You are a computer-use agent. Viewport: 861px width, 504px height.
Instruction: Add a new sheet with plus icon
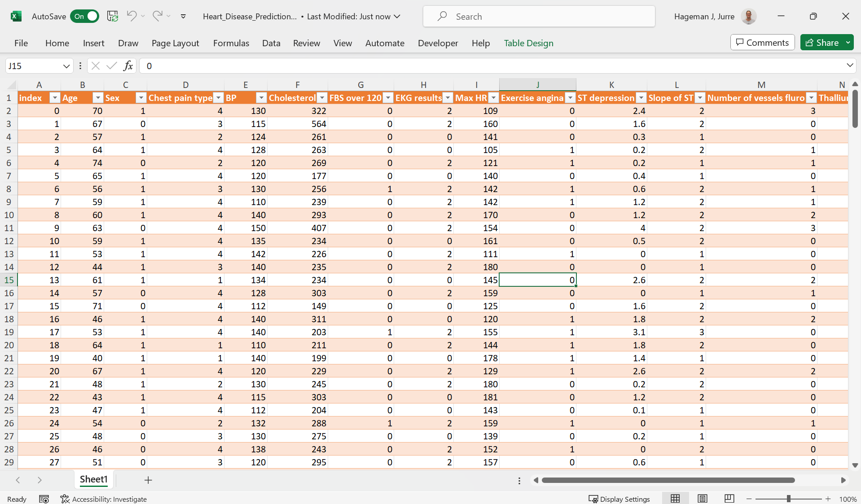click(148, 480)
